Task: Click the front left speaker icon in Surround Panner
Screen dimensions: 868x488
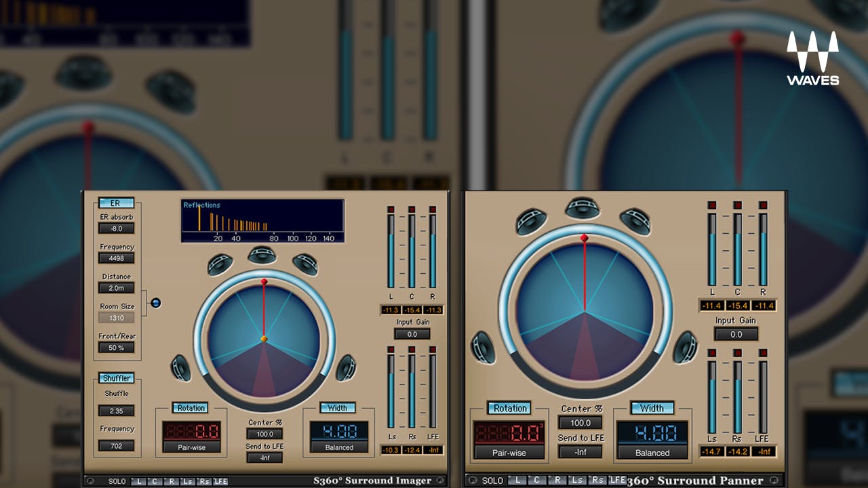Action: click(x=531, y=221)
